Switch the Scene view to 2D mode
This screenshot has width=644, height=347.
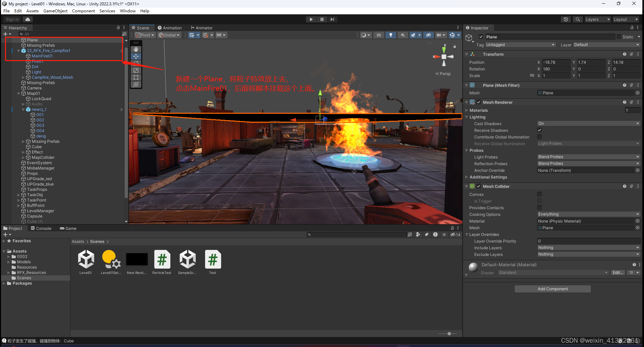coord(378,35)
